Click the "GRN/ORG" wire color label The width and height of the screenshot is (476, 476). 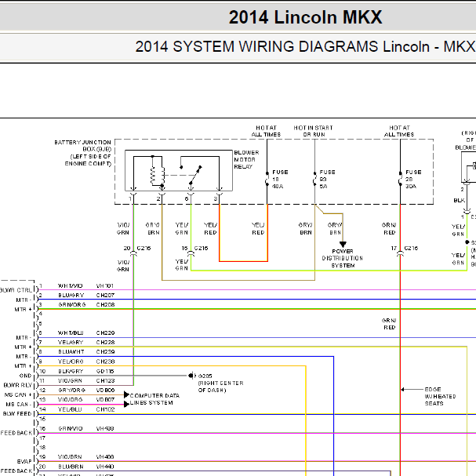(x=72, y=304)
